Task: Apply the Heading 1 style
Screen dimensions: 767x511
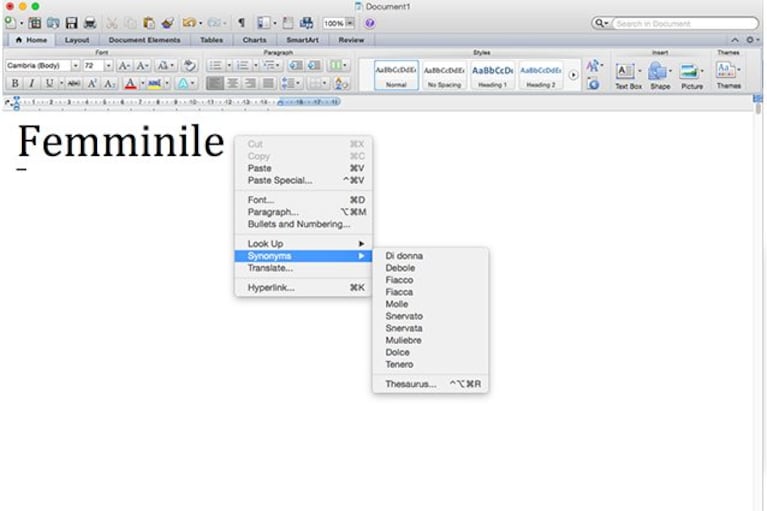Action: [492, 75]
